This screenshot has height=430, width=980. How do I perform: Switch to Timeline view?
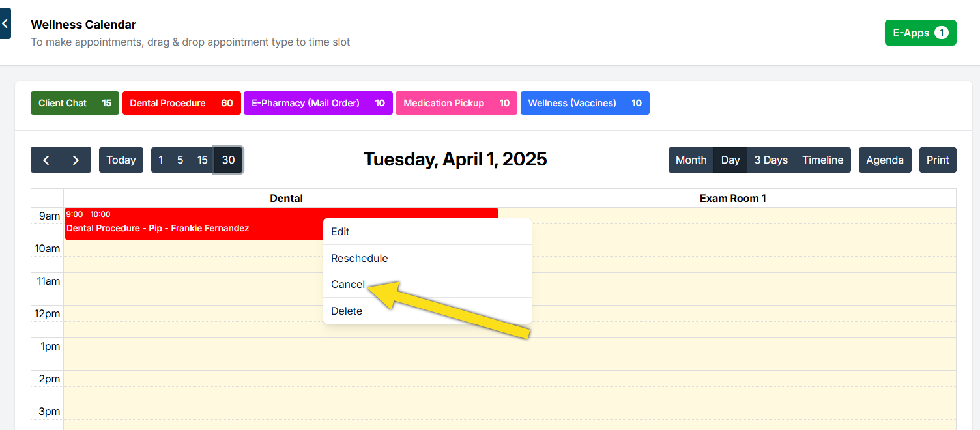(822, 160)
